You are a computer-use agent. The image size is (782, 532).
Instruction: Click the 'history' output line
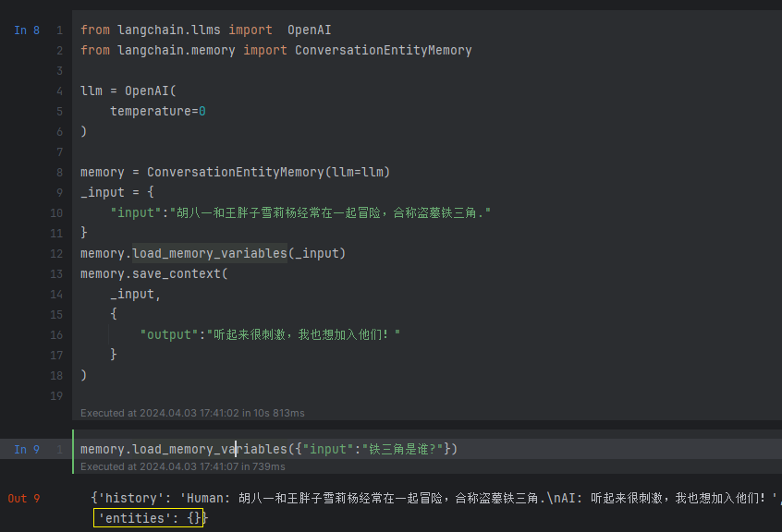coord(436,498)
